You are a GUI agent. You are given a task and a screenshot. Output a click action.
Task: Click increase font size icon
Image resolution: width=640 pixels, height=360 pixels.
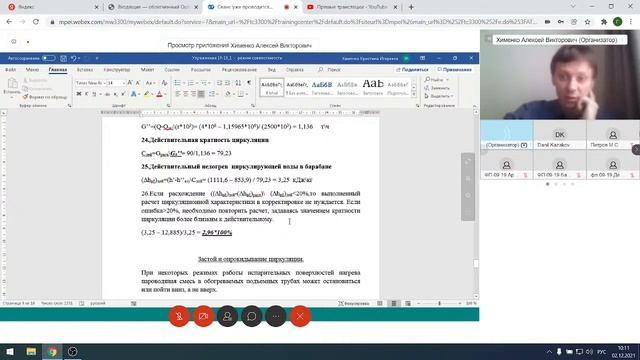[130, 83]
